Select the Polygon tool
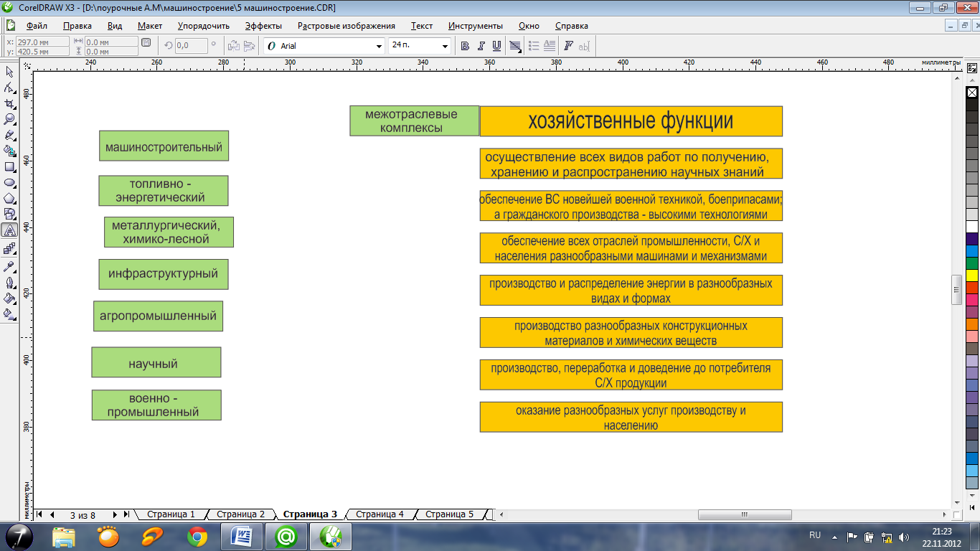The width and height of the screenshot is (980, 551). [x=10, y=198]
